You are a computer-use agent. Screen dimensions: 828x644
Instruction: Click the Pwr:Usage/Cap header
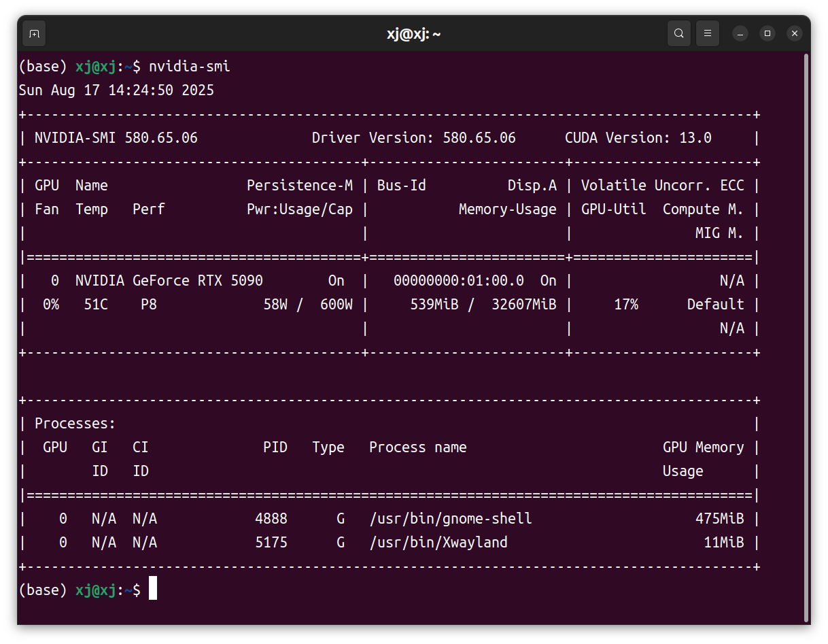point(300,209)
